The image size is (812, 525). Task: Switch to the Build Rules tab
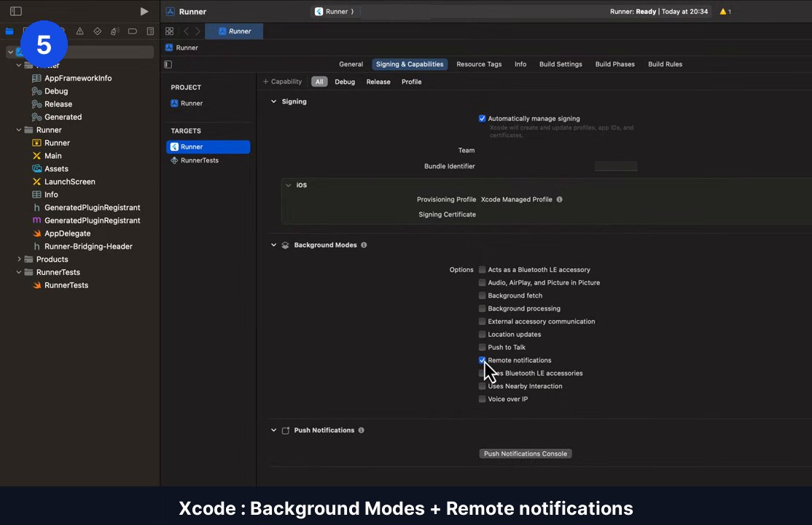(665, 64)
